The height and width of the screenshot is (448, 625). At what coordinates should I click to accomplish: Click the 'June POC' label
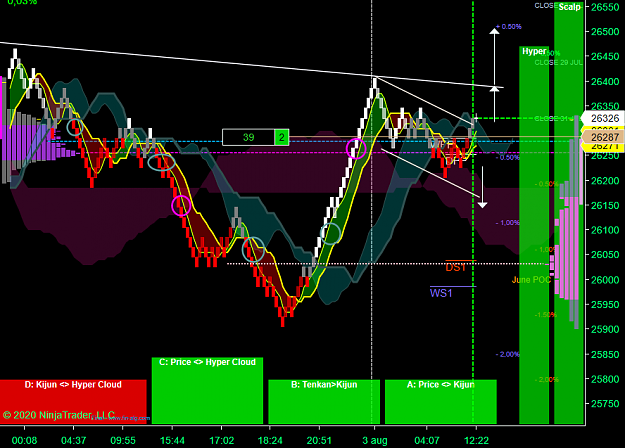[531, 280]
